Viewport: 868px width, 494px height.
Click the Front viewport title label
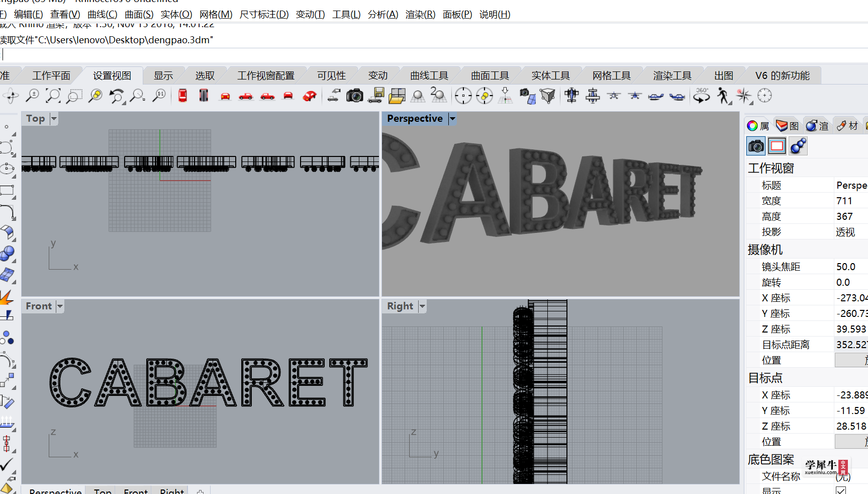pos(39,306)
